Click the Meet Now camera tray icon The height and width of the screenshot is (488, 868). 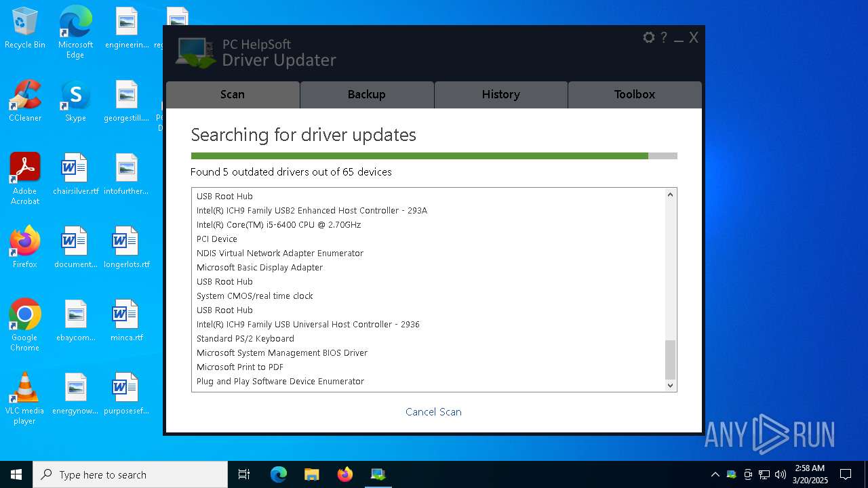(748, 474)
